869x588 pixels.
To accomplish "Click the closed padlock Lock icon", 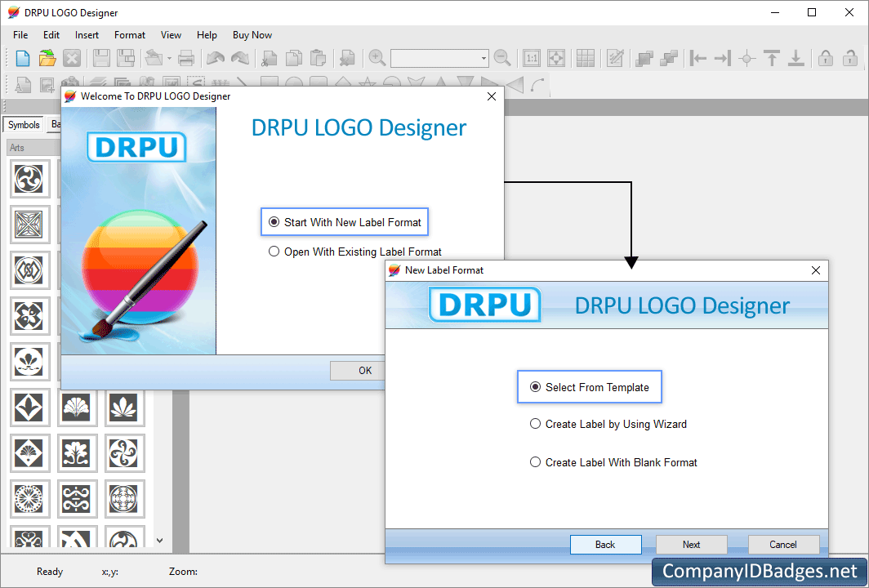I will [x=826, y=58].
